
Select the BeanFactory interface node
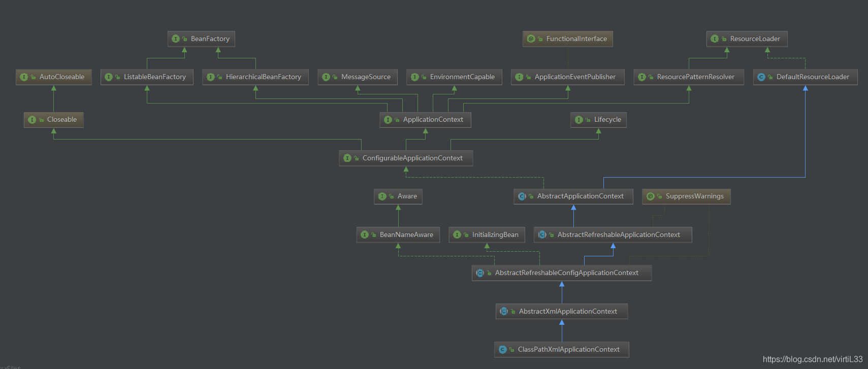tap(202, 39)
